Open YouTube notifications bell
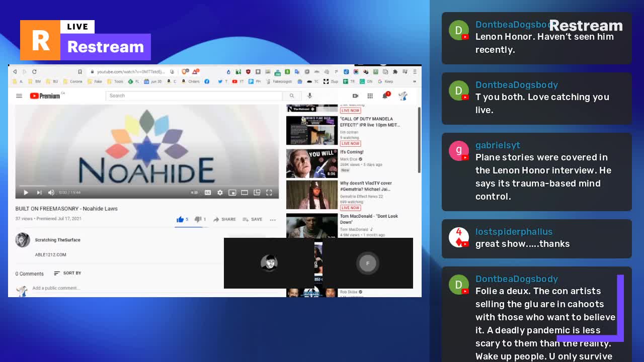This screenshot has height=362, width=644. coord(385,96)
